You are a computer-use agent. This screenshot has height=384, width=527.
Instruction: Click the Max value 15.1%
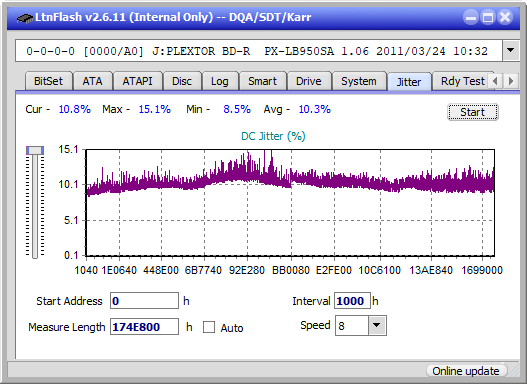(155, 109)
